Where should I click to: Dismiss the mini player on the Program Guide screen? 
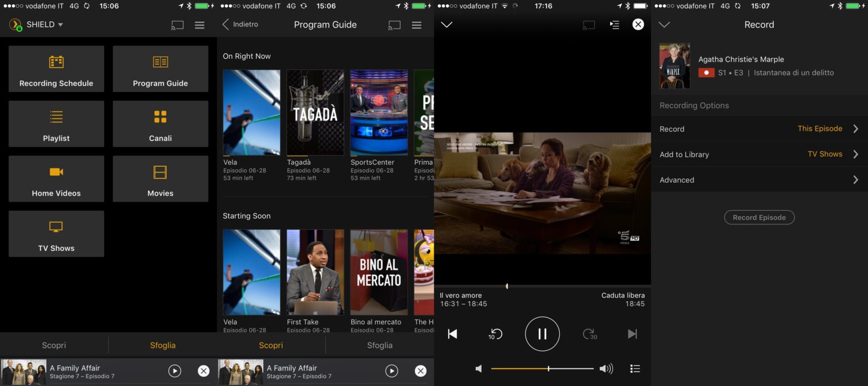421,371
